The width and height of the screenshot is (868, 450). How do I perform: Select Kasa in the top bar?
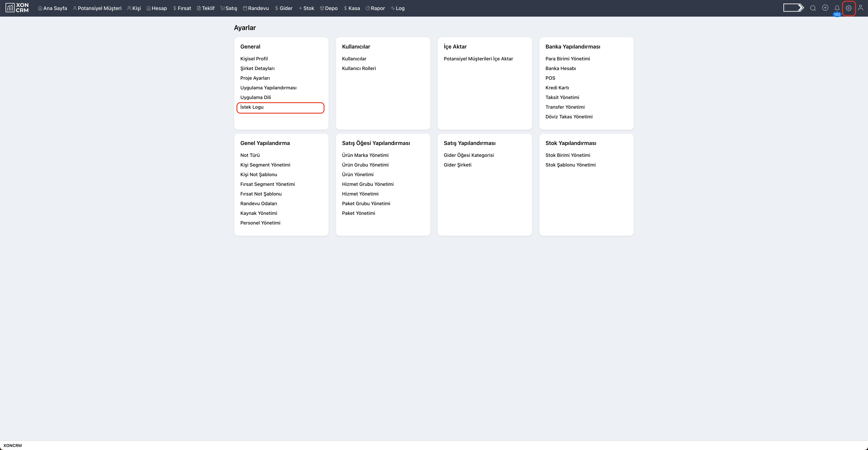click(x=352, y=8)
